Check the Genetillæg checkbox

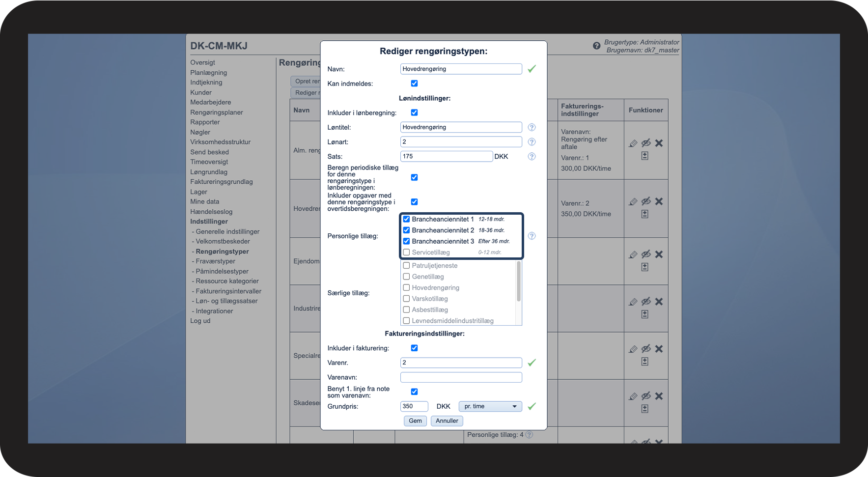click(x=406, y=277)
